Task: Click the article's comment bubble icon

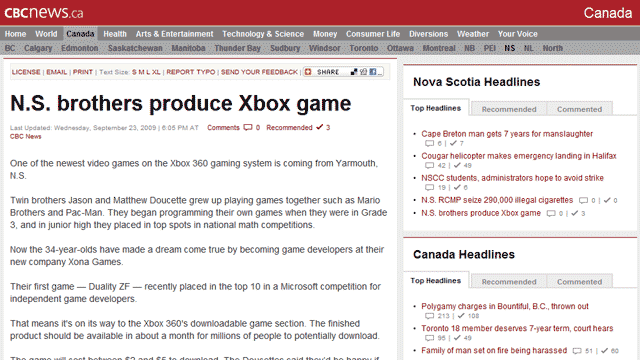Action: pos(248,127)
